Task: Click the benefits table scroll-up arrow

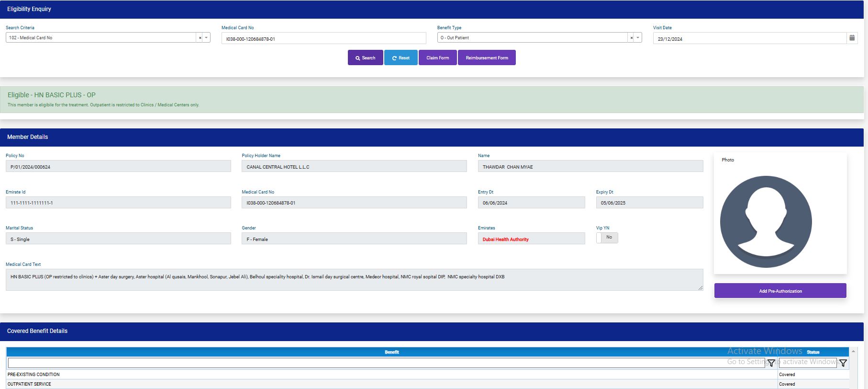Action: (853, 352)
